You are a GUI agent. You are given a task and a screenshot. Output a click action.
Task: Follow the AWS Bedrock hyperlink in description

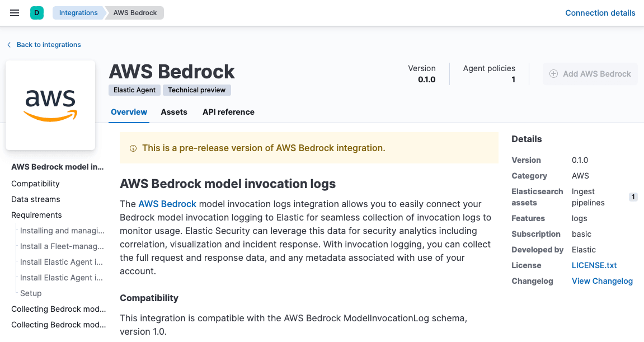point(167,204)
